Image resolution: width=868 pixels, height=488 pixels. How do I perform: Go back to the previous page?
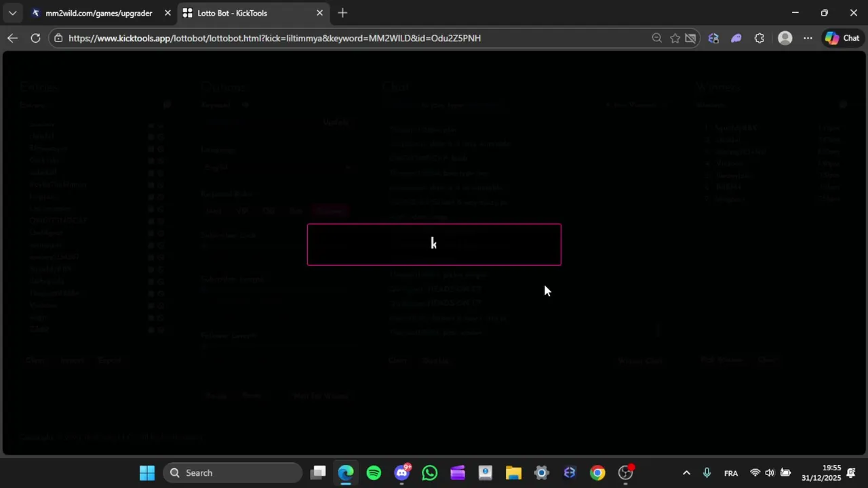click(12, 38)
